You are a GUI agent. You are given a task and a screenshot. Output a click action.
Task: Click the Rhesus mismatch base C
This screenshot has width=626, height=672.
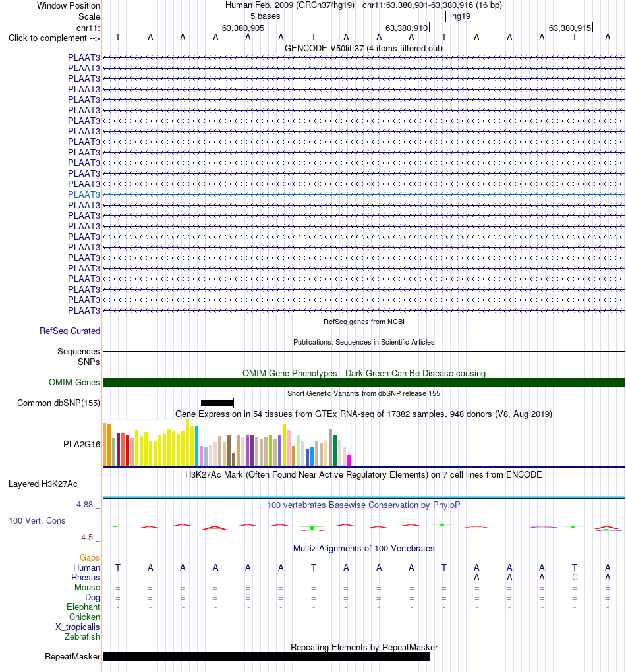[575, 577]
